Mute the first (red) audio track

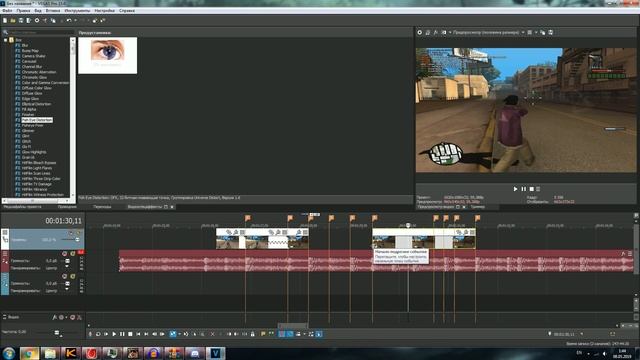pyautogui.click(x=64, y=253)
